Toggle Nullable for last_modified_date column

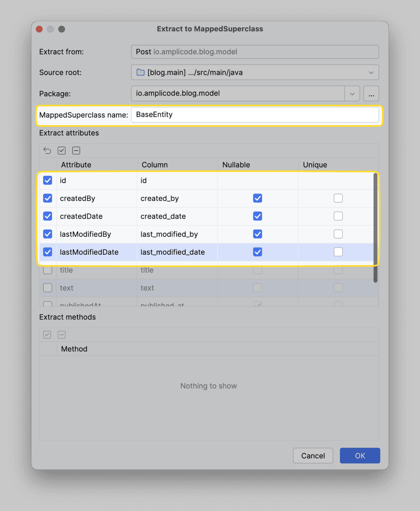click(258, 252)
